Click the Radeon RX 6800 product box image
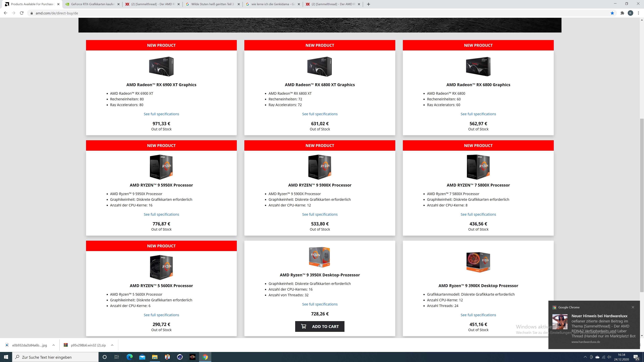This screenshot has height=362, width=644. click(x=478, y=67)
